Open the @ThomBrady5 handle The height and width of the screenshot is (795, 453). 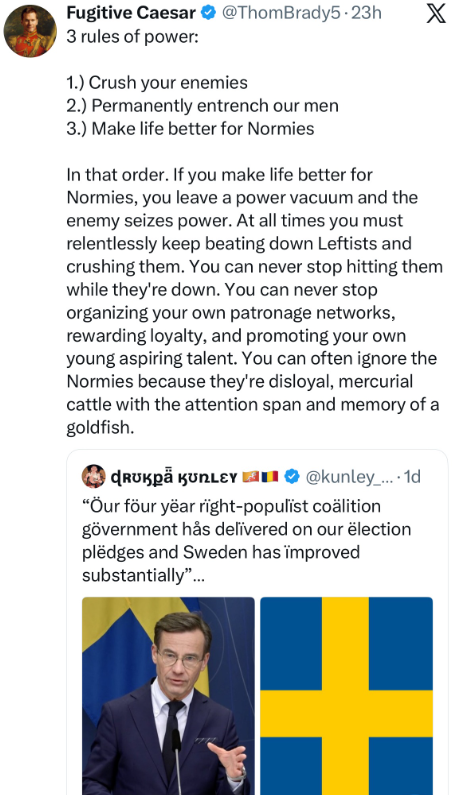click(282, 14)
